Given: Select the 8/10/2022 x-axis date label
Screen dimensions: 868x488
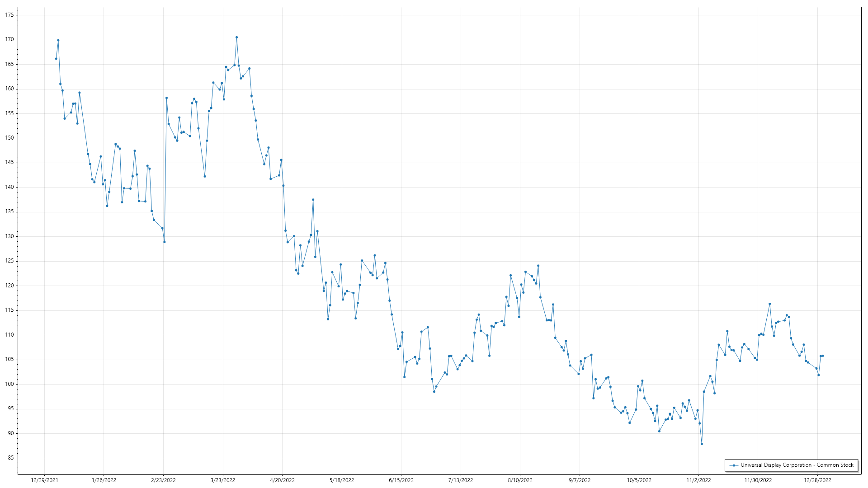Looking at the screenshot, I should pos(520,480).
